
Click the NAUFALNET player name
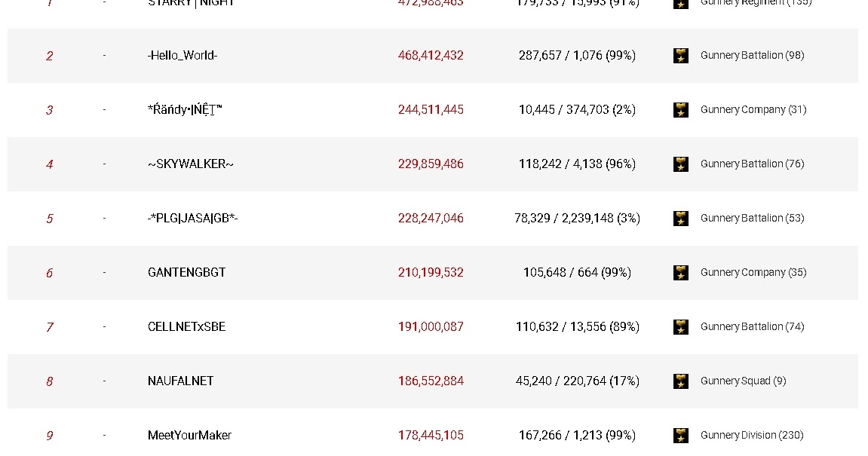180,381
